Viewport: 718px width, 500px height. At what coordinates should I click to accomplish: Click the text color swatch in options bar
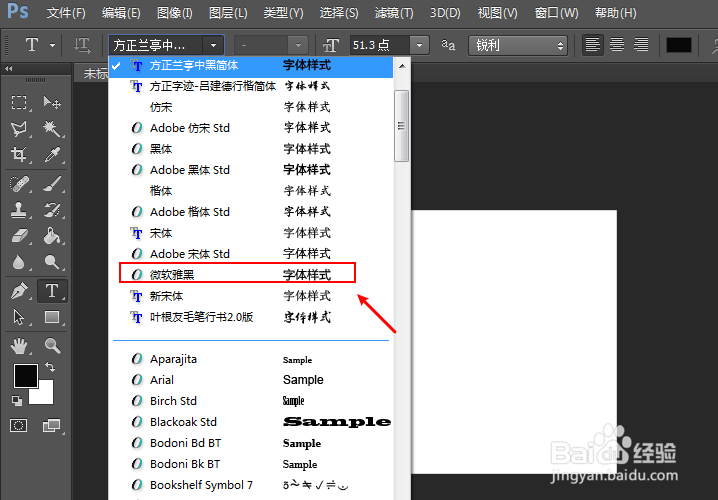679,45
